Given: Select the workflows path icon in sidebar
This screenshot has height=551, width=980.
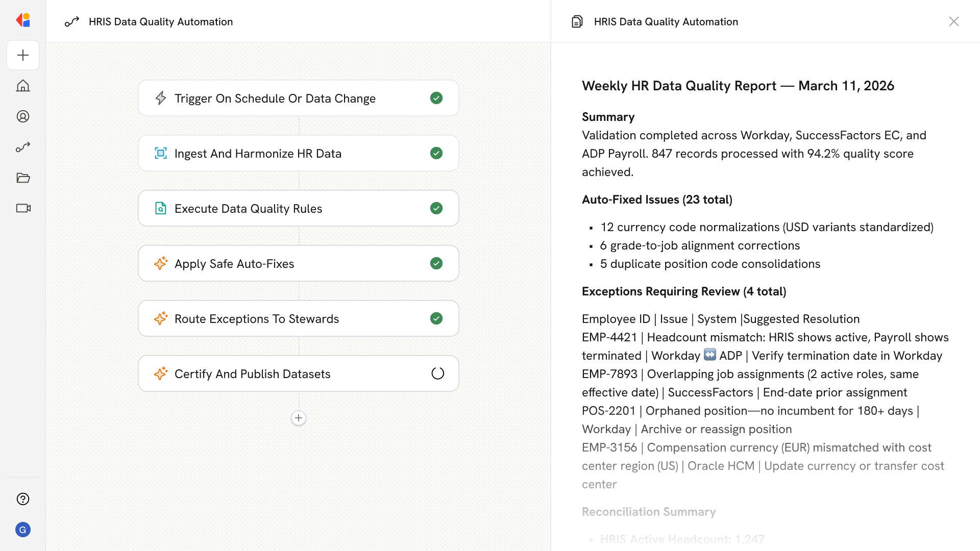Looking at the screenshot, I should [23, 147].
